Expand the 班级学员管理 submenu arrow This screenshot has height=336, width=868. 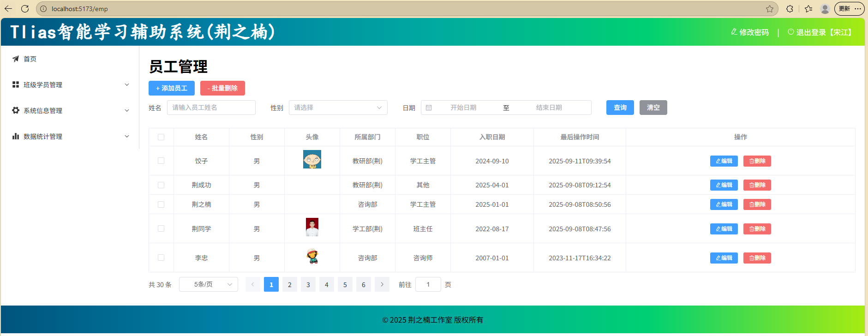pos(127,84)
